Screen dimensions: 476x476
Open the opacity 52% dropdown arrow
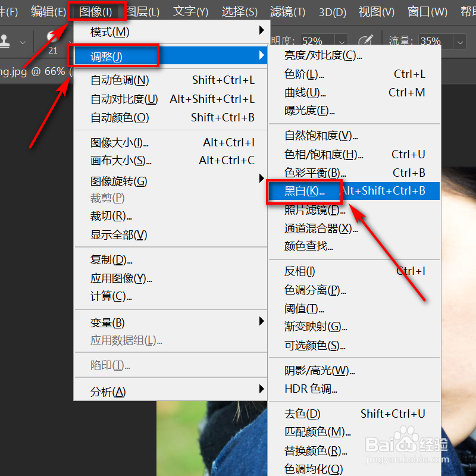[342, 42]
